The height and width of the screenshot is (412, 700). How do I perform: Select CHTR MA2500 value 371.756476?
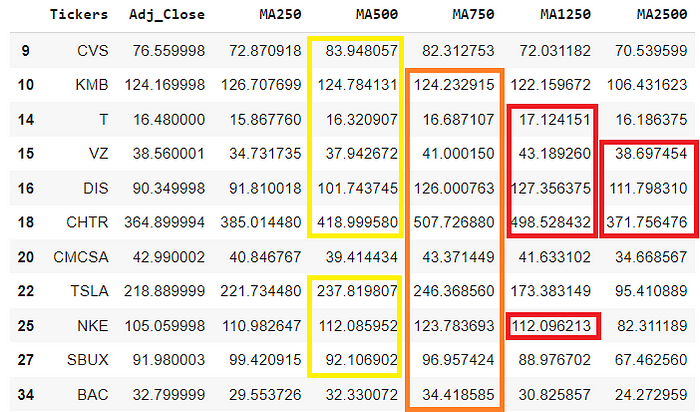pyautogui.click(x=647, y=222)
